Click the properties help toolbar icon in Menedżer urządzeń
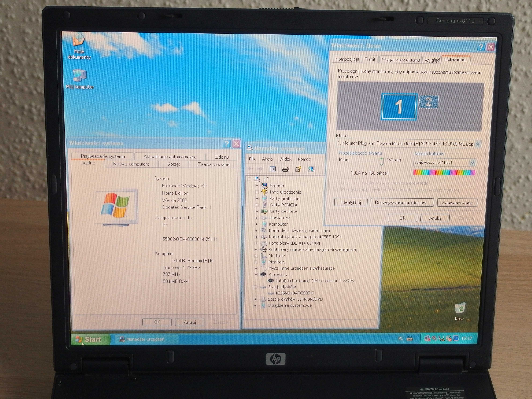Screen dimensions: 532x399 tap(298, 169)
